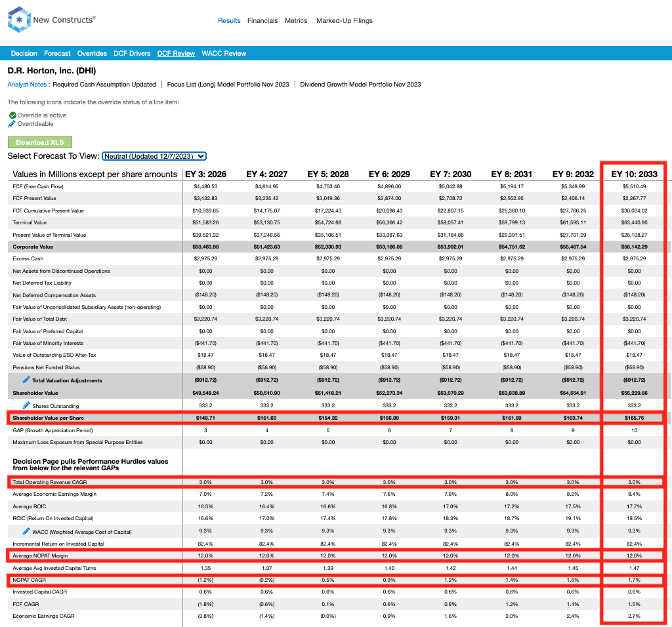
Task: Click the Shareholder Value per Share row label
Action: [48, 418]
